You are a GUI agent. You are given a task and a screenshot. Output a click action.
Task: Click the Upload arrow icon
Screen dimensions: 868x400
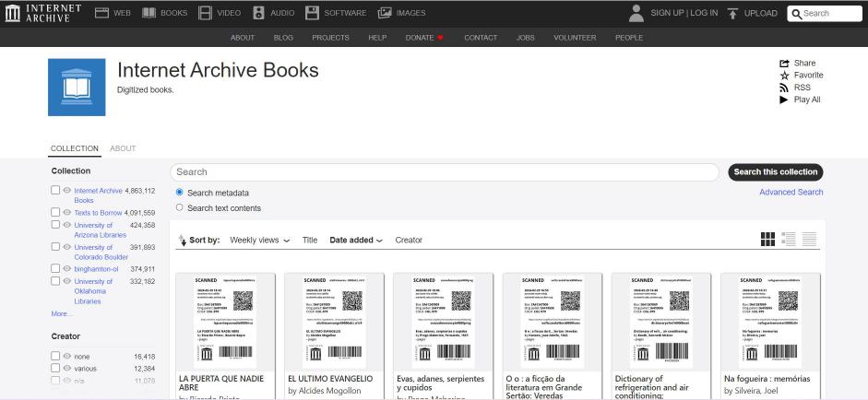(733, 13)
